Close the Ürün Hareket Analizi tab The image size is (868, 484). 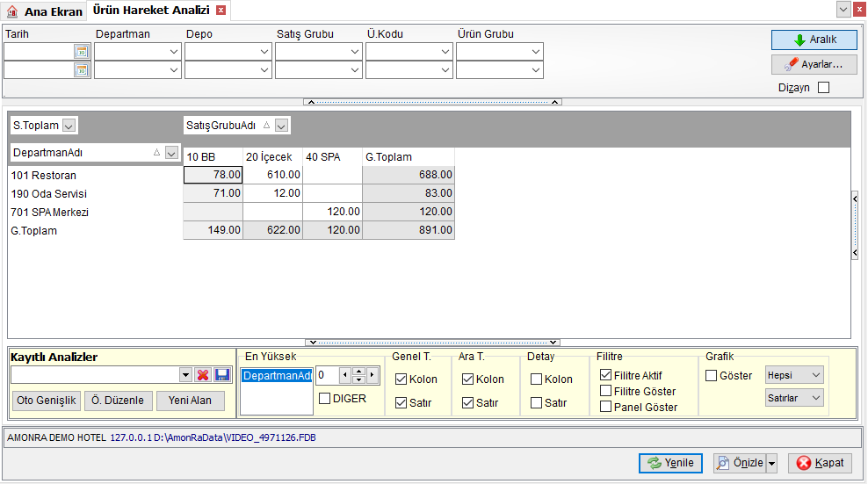click(221, 10)
